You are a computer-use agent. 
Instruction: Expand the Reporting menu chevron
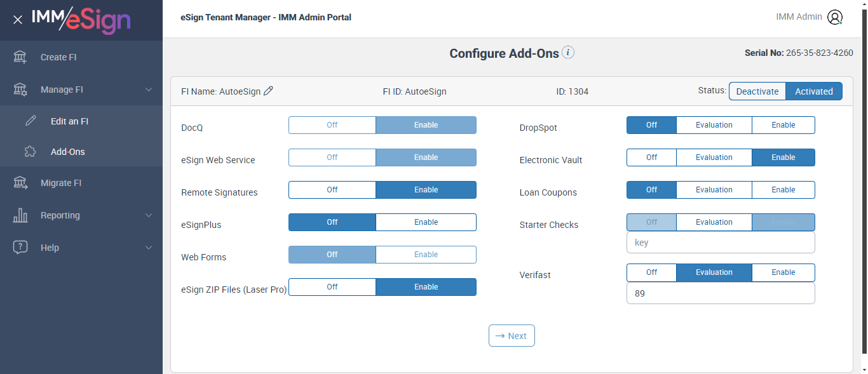(x=149, y=215)
